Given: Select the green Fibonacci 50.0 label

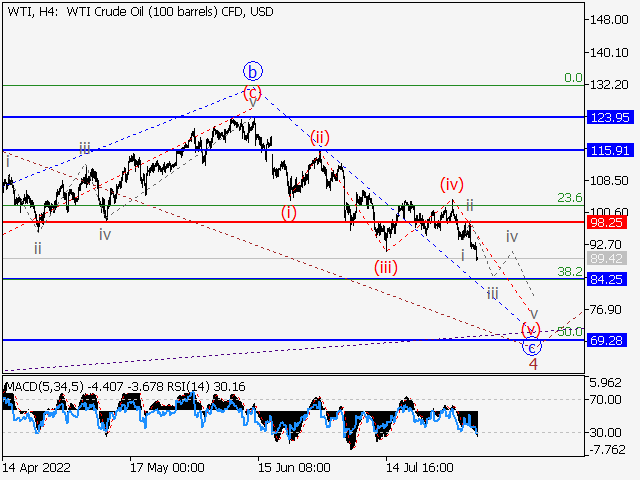Looking at the screenshot, I should tap(570, 332).
